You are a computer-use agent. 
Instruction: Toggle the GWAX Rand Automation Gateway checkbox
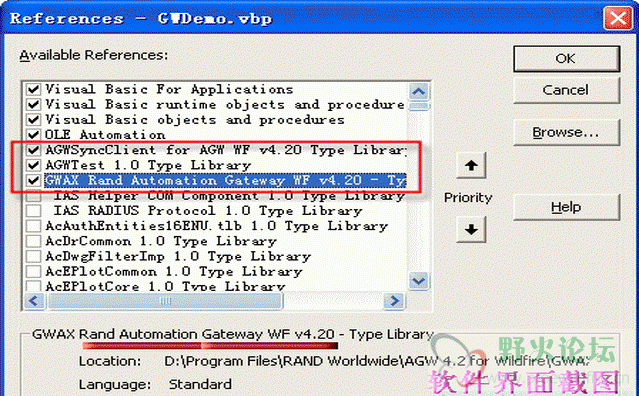[x=33, y=180]
